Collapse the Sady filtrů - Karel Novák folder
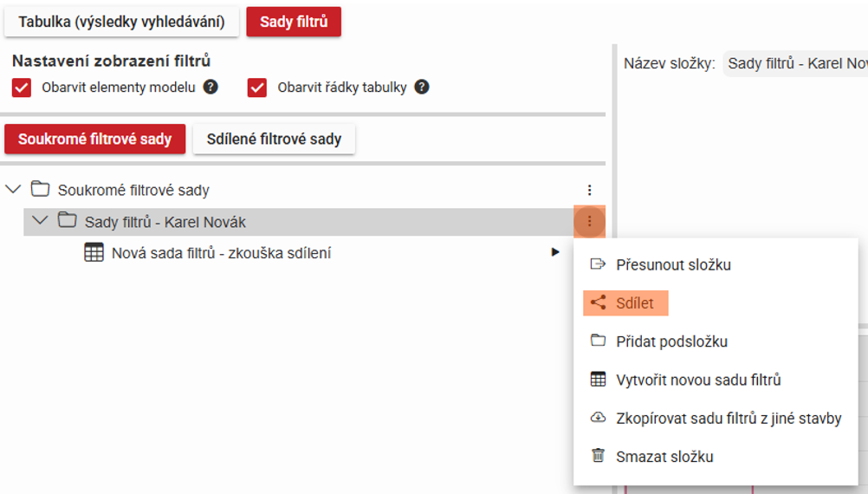868x494 pixels. click(x=40, y=221)
